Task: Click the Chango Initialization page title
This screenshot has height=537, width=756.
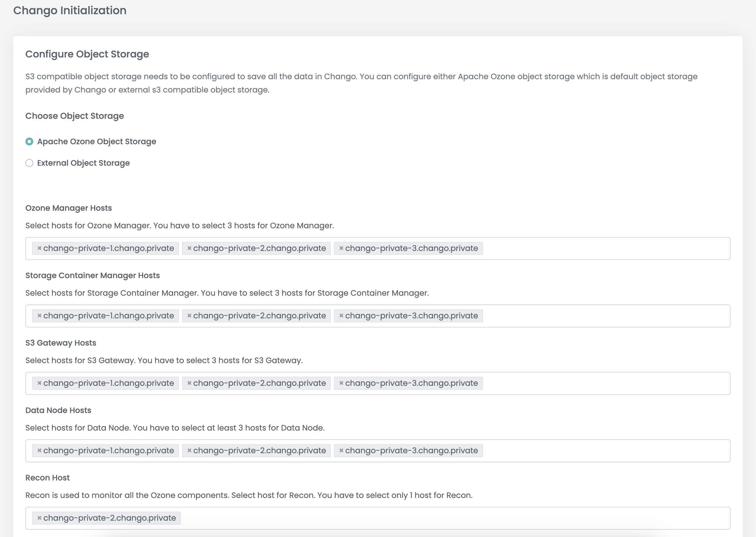Action: (x=70, y=11)
